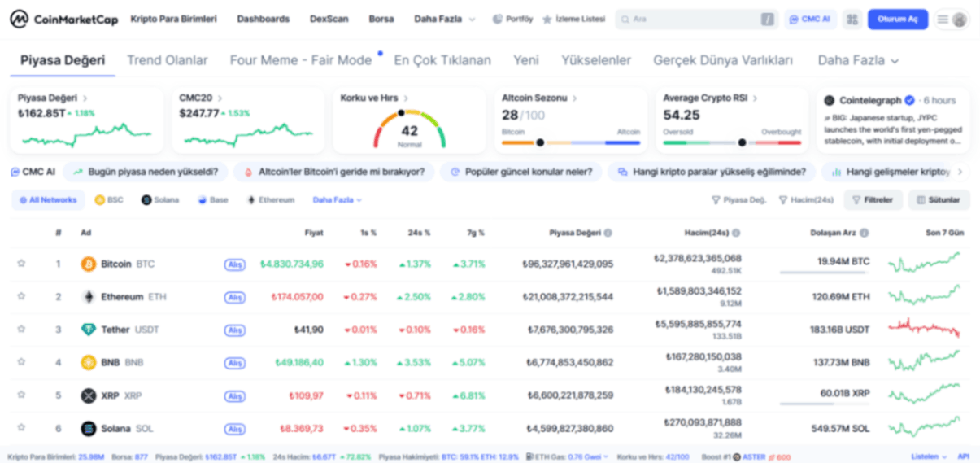The image size is (980, 463).
Task: Click the Filtreler button
Action: click(x=873, y=199)
